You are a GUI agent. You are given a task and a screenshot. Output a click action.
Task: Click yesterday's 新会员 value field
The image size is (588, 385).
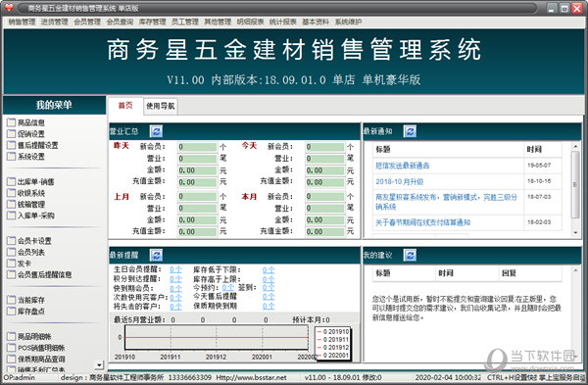coord(198,147)
